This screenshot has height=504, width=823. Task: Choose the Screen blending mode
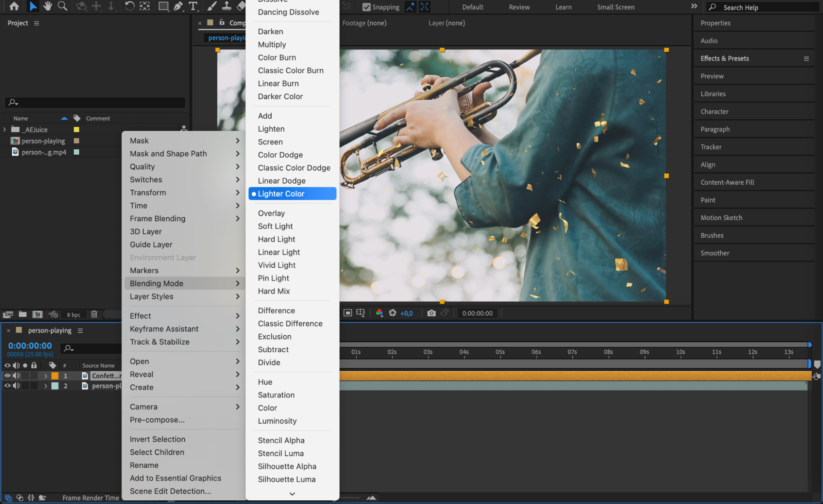click(270, 142)
